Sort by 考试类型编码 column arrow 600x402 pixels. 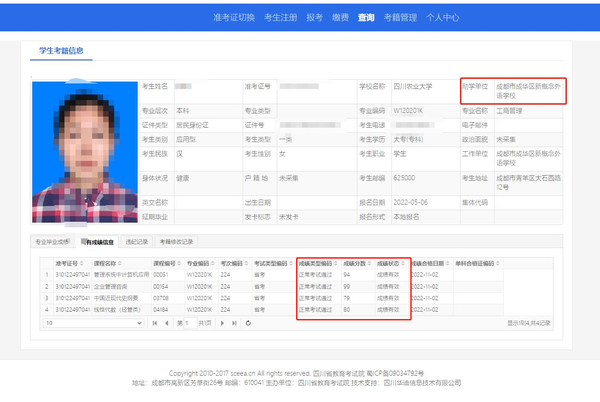click(291, 264)
